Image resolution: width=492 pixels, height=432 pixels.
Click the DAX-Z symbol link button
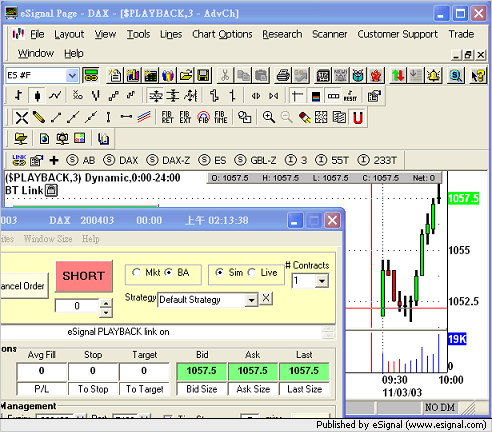(x=168, y=160)
